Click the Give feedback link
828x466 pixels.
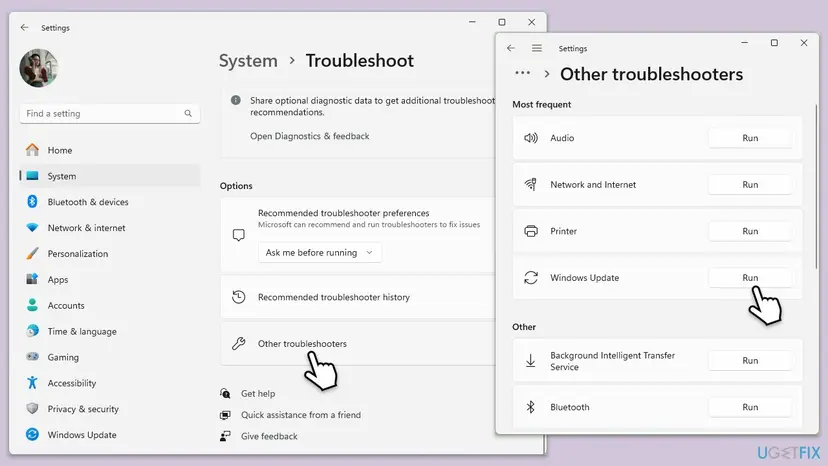[x=269, y=436]
